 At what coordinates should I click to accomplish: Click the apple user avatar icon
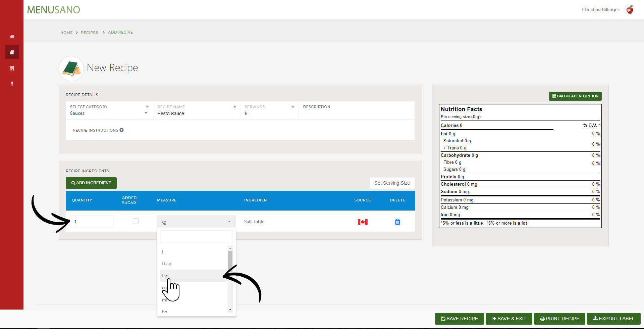[630, 10]
